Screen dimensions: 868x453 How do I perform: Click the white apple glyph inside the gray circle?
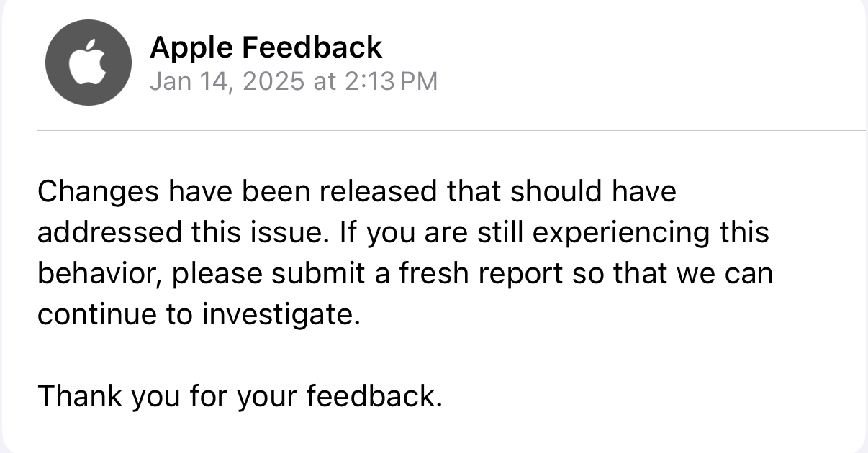(87, 61)
